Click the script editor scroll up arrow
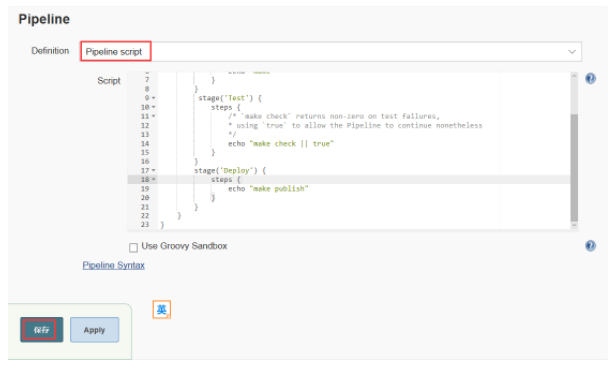Viewport: 608px width, 370px height. point(574,76)
